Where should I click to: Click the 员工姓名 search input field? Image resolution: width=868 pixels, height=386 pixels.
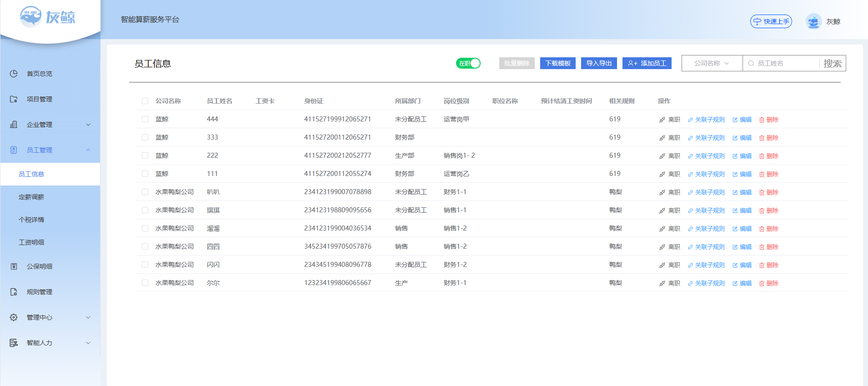pyautogui.click(x=781, y=63)
